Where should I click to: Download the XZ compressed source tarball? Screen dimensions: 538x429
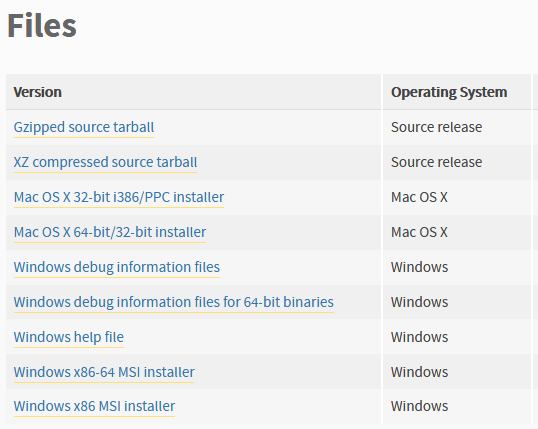(x=105, y=162)
